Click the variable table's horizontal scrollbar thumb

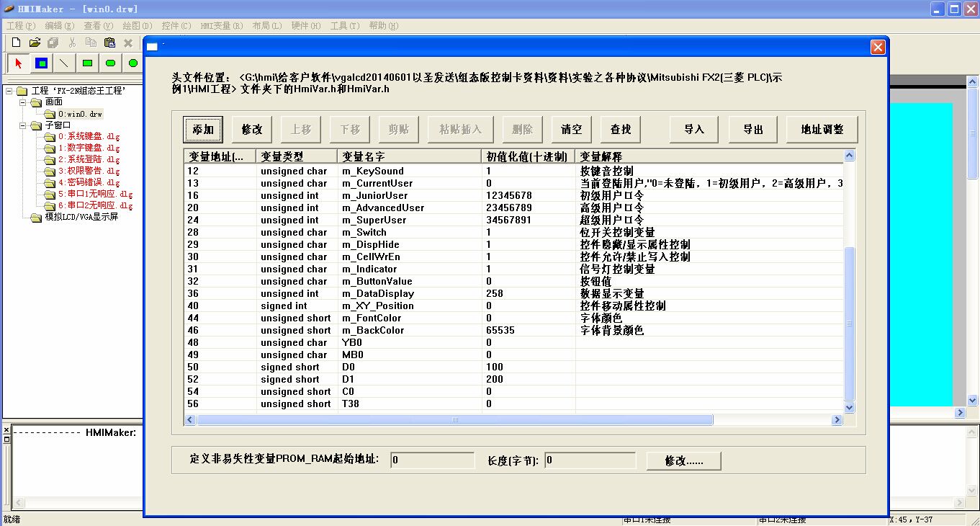tap(454, 420)
